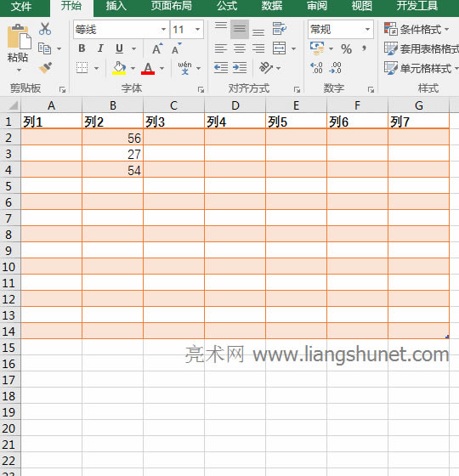Switch to the 公式 Formulas tab

(x=227, y=6)
